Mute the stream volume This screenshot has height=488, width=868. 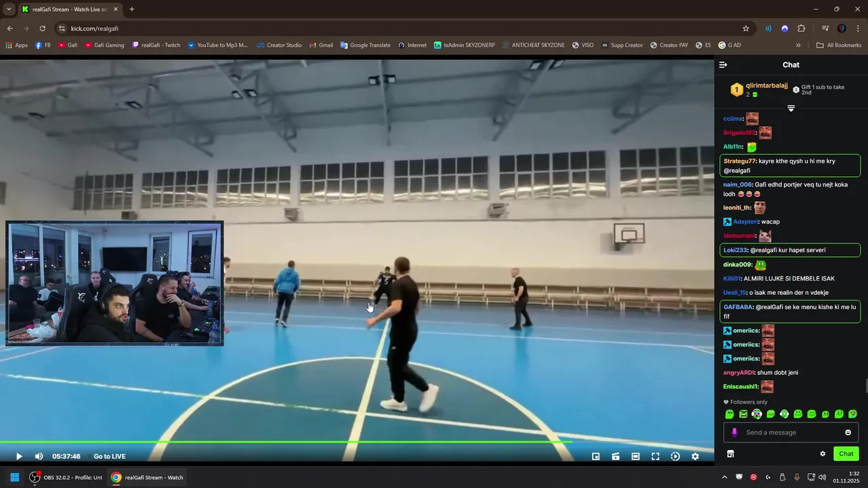click(x=39, y=456)
